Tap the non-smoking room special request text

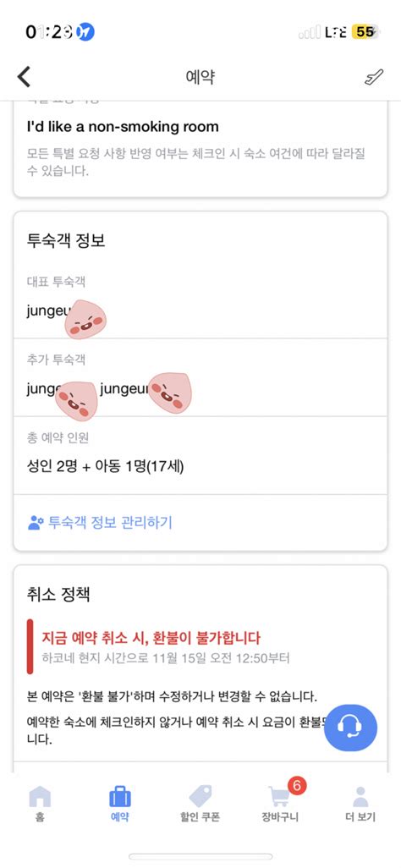[123, 127]
